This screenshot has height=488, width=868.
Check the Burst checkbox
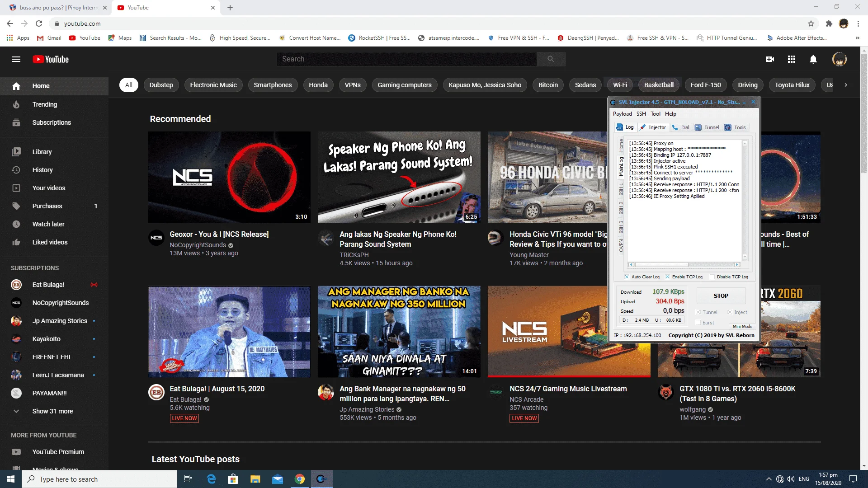698,323
